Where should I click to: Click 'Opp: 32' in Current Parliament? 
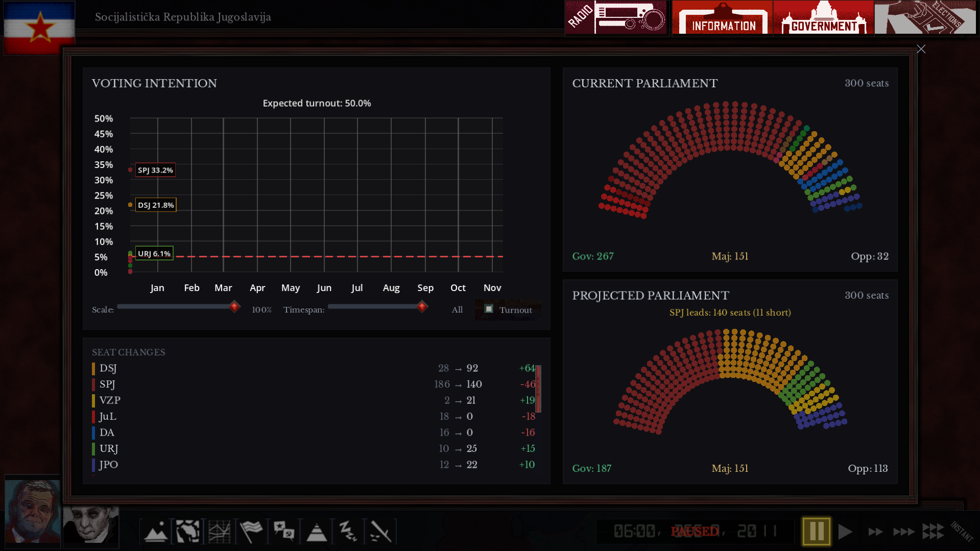(870, 256)
